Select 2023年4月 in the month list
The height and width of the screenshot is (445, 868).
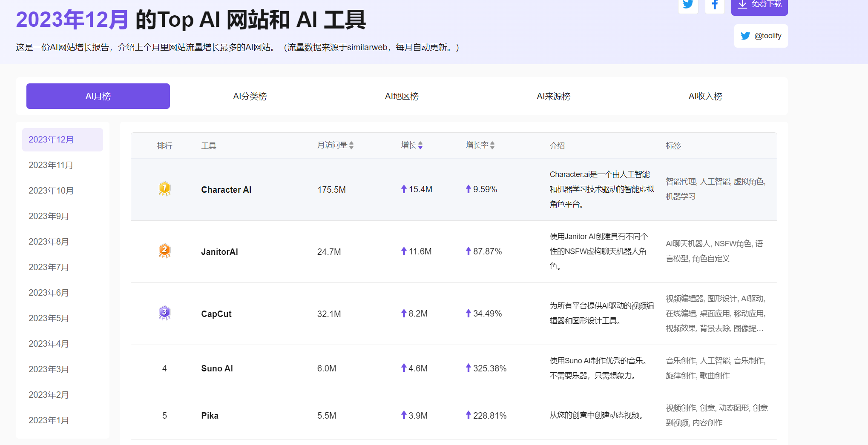63,344
